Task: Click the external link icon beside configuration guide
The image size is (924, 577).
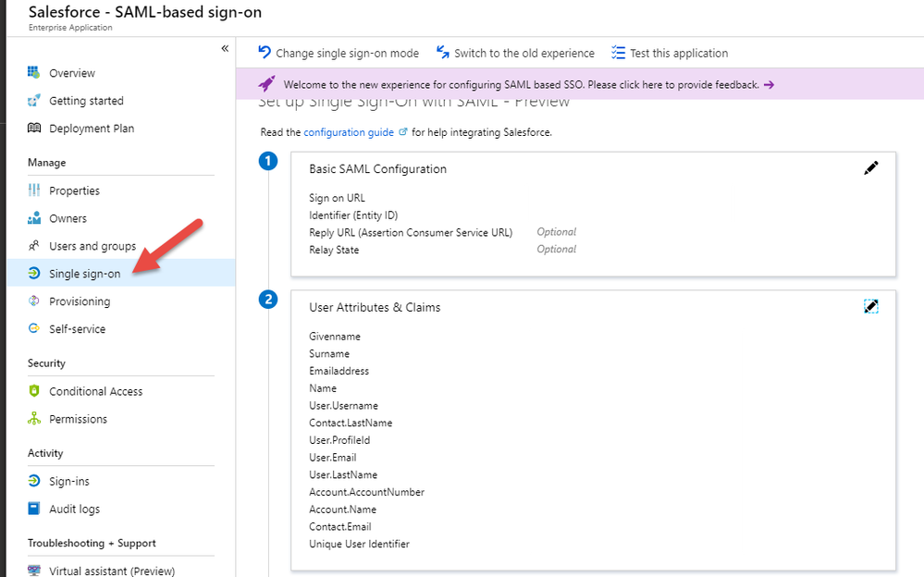Action: click(x=403, y=132)
